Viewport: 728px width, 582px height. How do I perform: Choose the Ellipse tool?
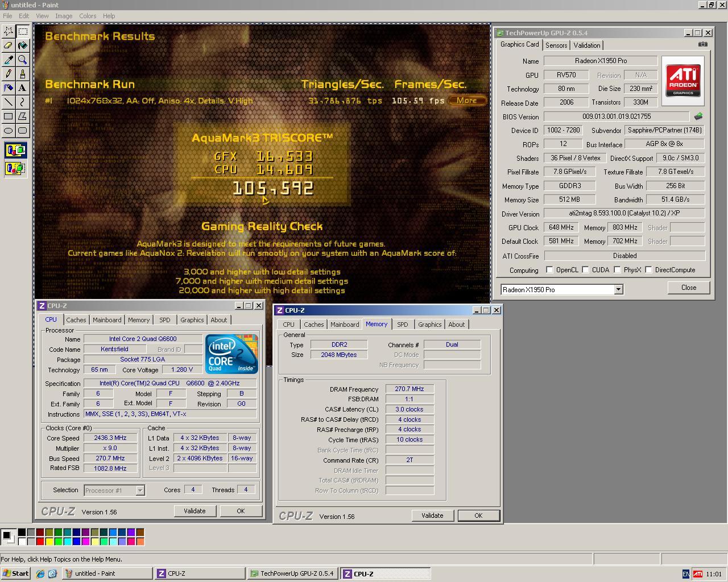[9, 131]
